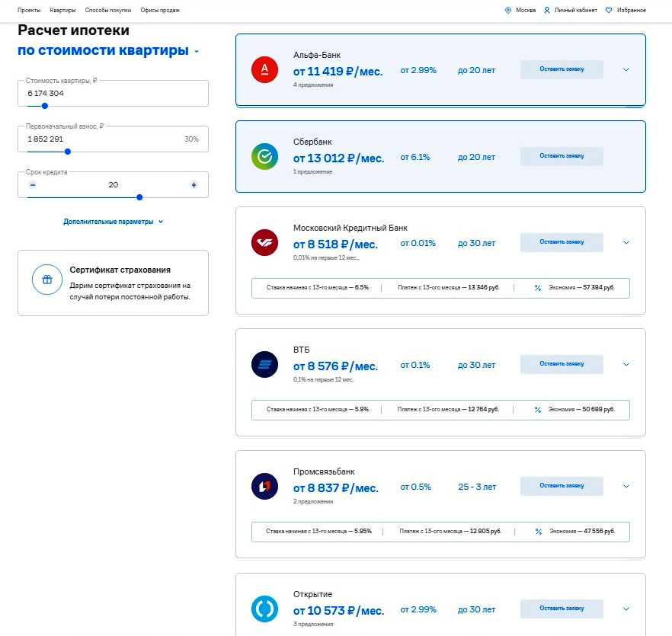This screenshot has width=672, height=636.
Task: Click the Moscow Credit Bank logo
Action: [264, 242]
